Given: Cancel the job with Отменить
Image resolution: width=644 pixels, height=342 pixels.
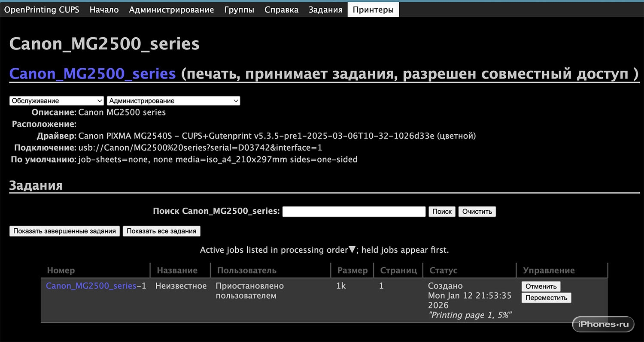Looking at the screenshot, I should coord(541,286).
